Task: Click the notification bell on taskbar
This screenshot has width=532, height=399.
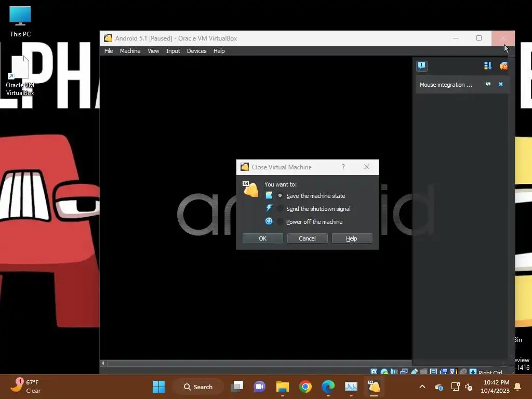Action: pyautogui.click(x=518, y=387)
